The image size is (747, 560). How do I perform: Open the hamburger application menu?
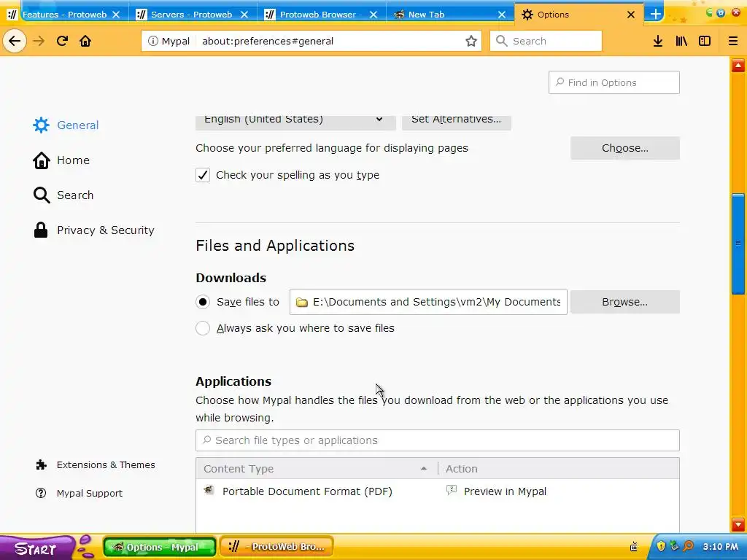click(733, 41)
